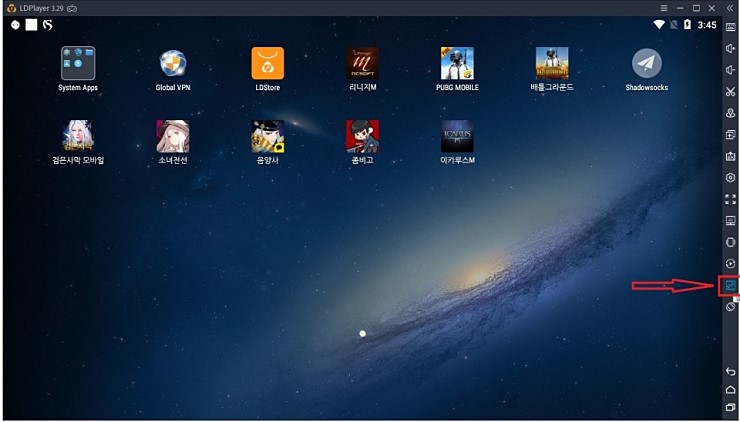The image size is (740, 422).
Task: Open emulator settings hexagon gear icon
Action: [730, 177]
